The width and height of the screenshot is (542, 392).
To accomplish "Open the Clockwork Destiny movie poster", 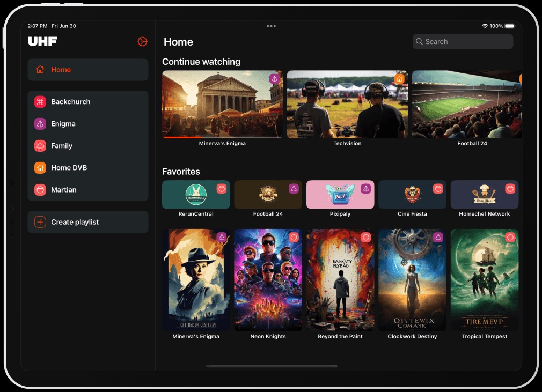I will [412, 280].
